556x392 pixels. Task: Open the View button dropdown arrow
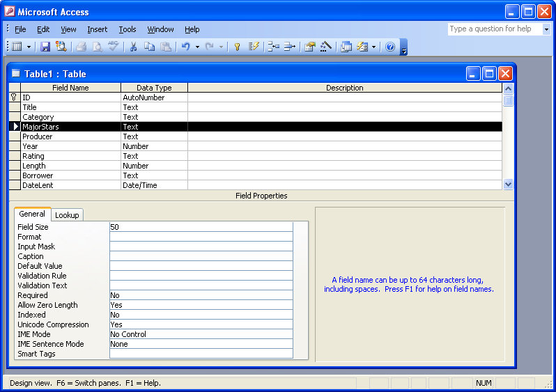(x=29, y=47)
